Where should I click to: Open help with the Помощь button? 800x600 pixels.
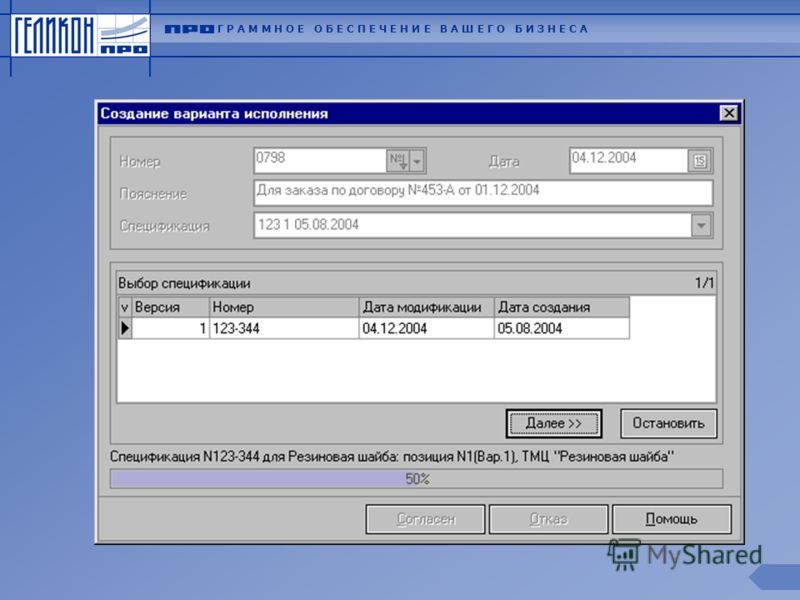671,519
